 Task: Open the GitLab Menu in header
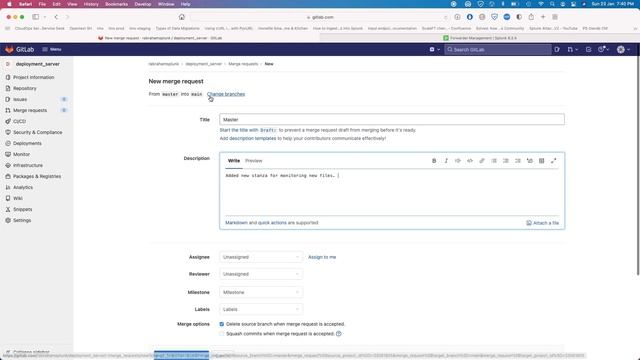coord(52,49)
